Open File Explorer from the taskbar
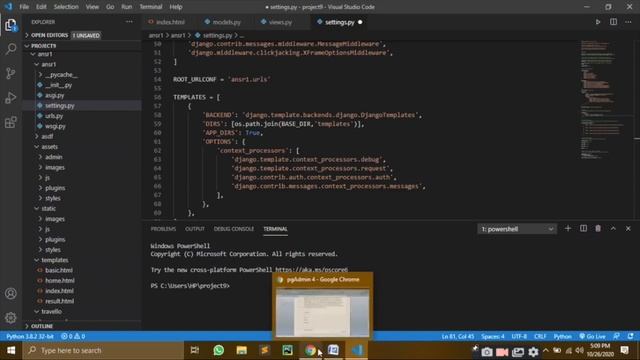This screenshot has height=360, width=640. click(x=242, y=350)
